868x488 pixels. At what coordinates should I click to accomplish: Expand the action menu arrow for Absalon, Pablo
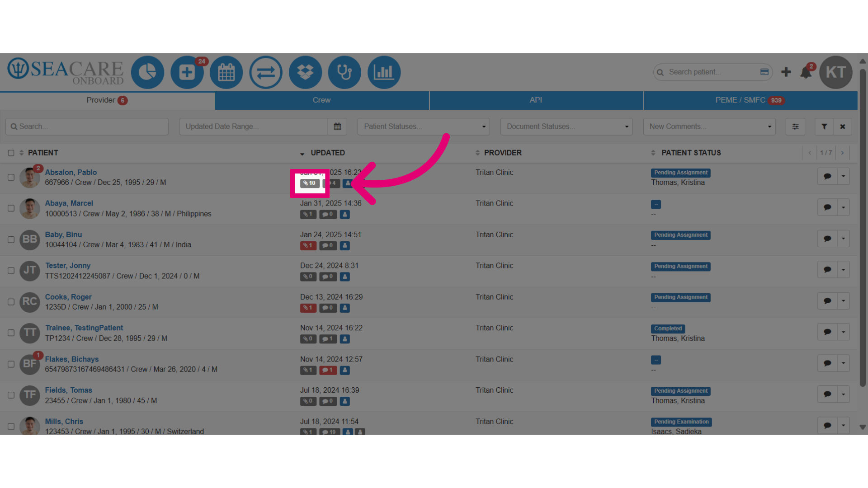844,176
